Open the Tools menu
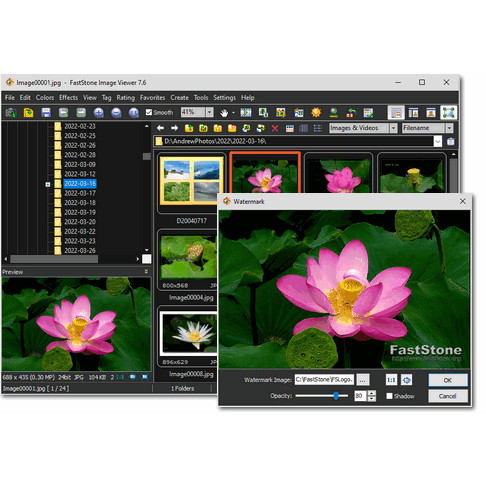Image resolution: width=486 pixels, height=486 pixels. click(x=201, y=98)
